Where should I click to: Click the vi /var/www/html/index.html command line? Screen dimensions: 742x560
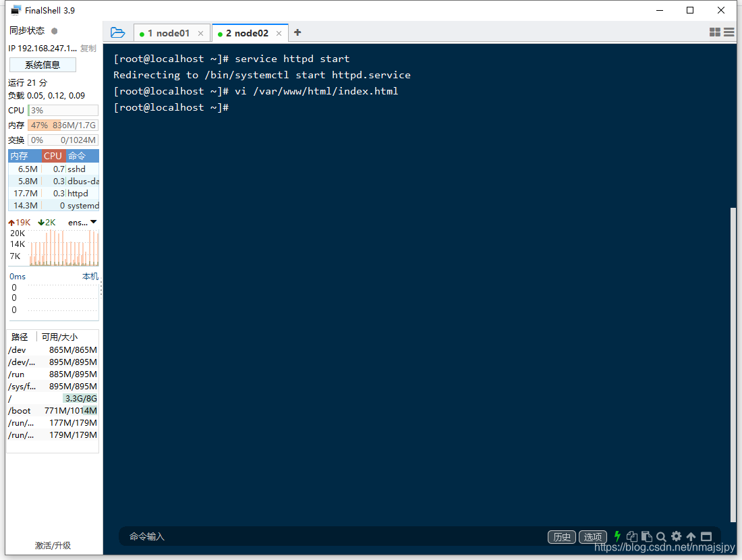click(x=256, y=91)
